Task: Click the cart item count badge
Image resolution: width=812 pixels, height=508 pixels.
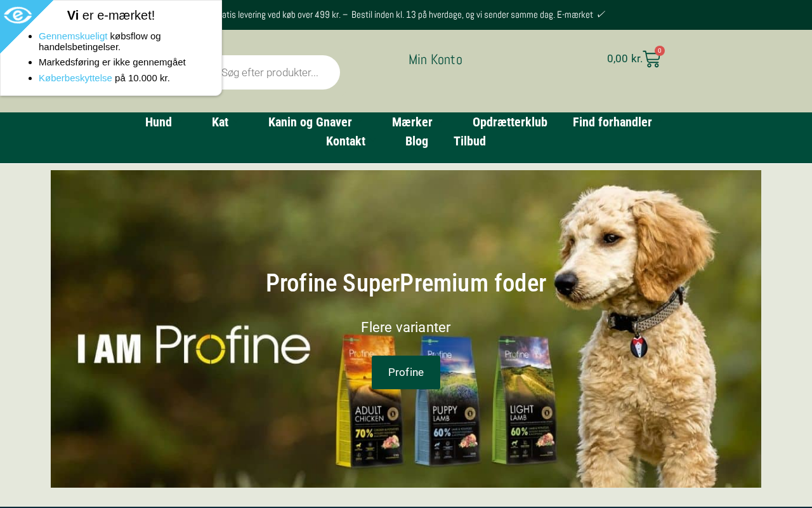Action: pos(660,51)
